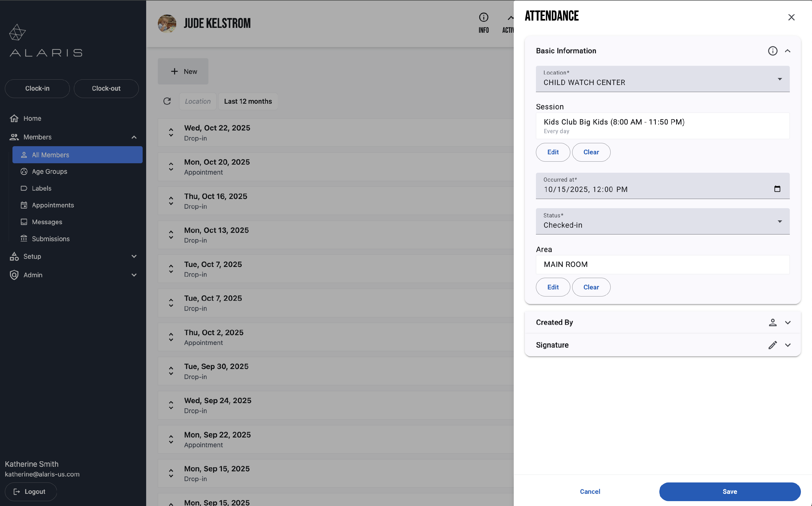
Task: Expand the Wed, Oct 22, 2025 entry
Action: click(171, 133)
